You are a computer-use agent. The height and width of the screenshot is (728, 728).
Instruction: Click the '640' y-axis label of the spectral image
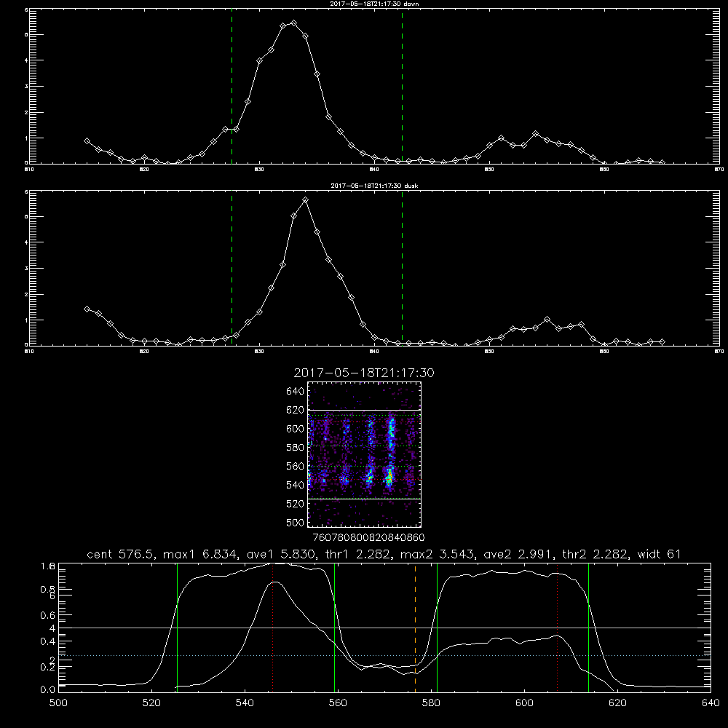point(295,391)
